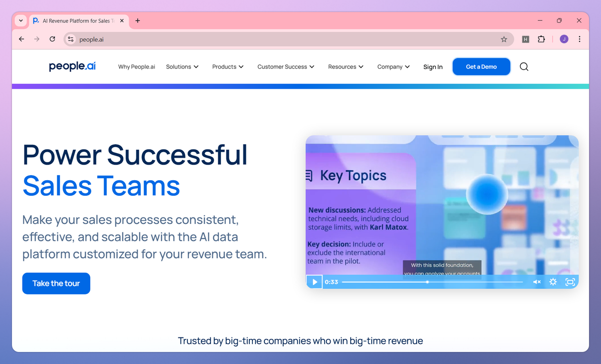
Task: Unmute the video with speaker icon
Action: click(x=537, y=282)
